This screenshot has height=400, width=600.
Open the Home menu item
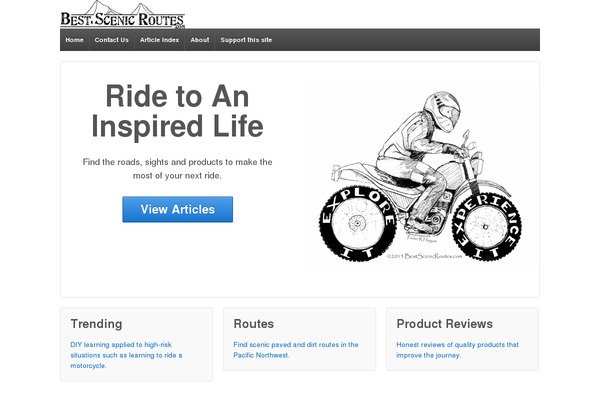pyautogui.click(x=74, y=40)
